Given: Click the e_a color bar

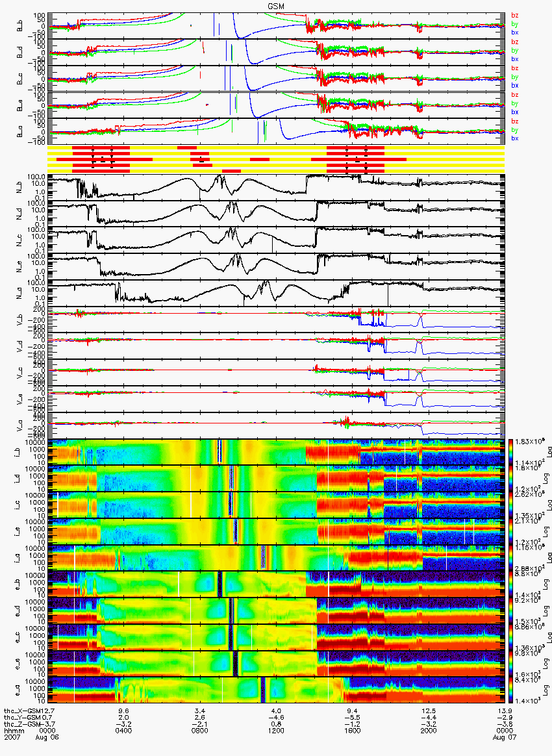Looking at the screenshot, I should (x=510, y=691).
